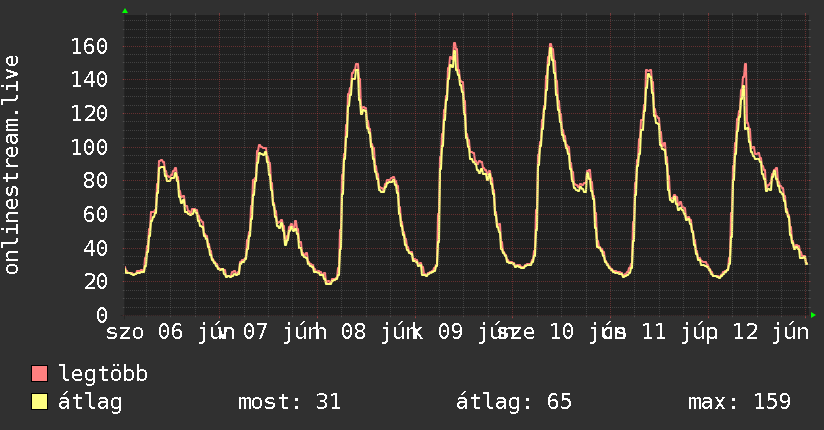Image resolution: width=824 pixels, height=430 pixels.
Task: Click the '10 jún' date label
Action: pos(588,332)
